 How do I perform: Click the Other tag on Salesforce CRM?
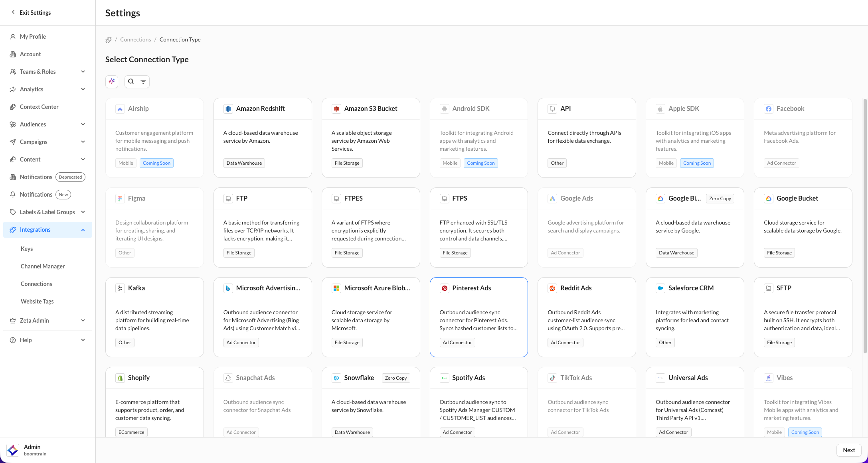pos(665,343)
